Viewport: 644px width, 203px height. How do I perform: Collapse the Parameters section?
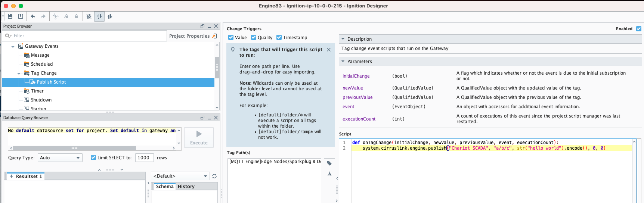[343, 62]
